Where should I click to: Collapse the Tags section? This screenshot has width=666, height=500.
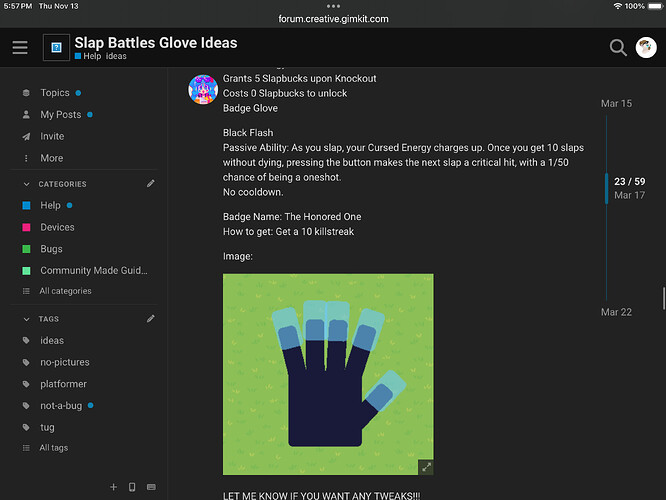[x=26, y=319]
